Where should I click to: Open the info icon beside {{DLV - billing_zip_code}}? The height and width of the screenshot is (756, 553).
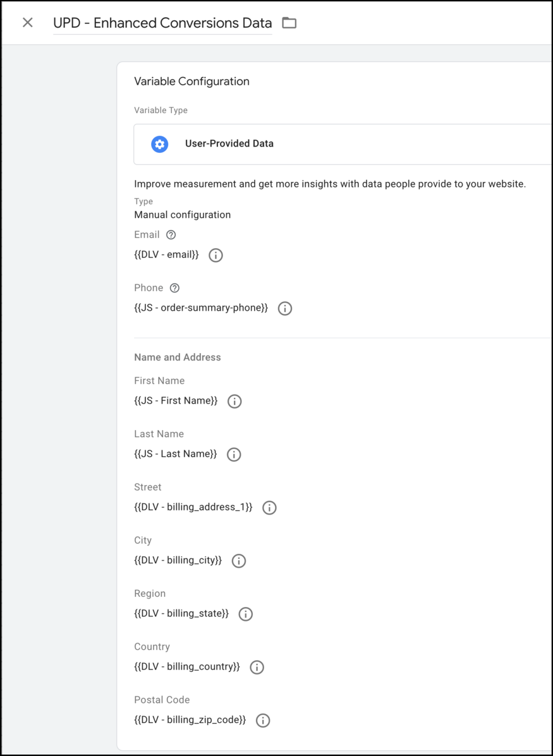(x=262, y=721)
